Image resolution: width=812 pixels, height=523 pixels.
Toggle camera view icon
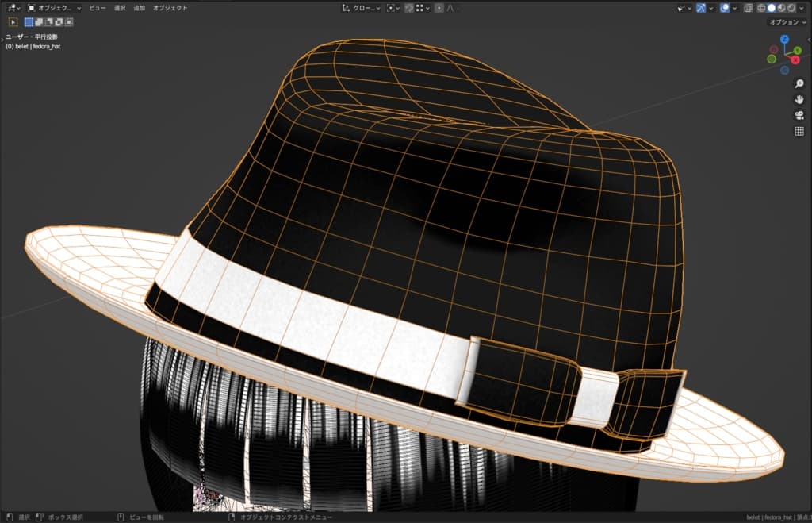799,115
